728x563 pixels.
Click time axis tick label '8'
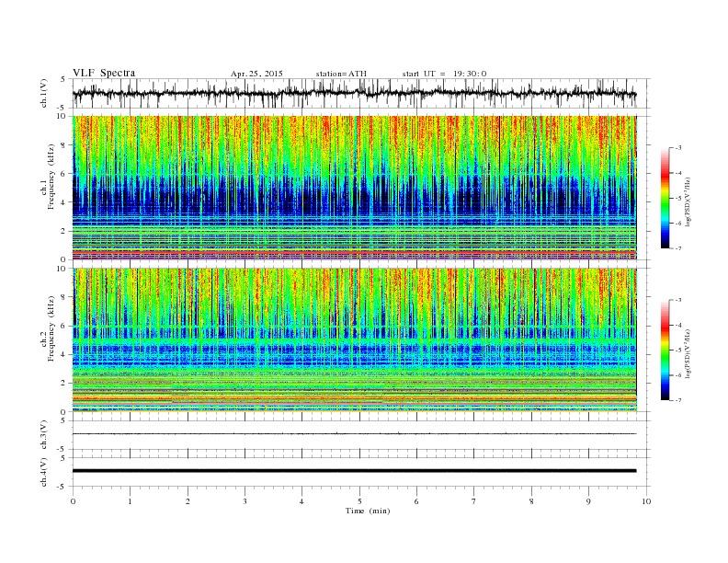531,501
